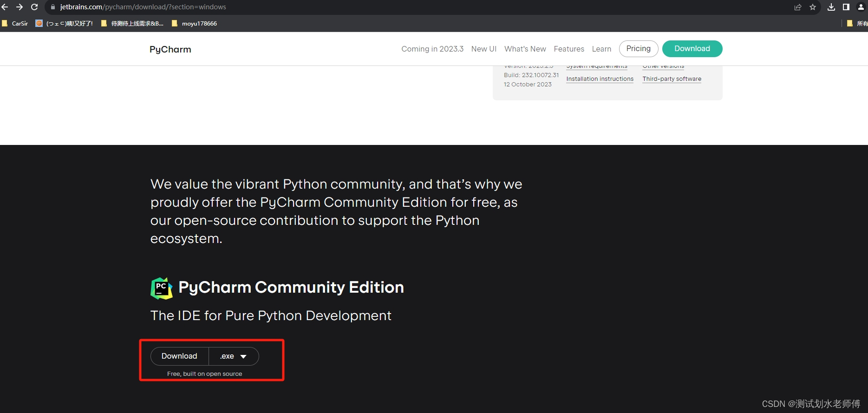Open the CarSir bookmark folder

pos(15,23)
